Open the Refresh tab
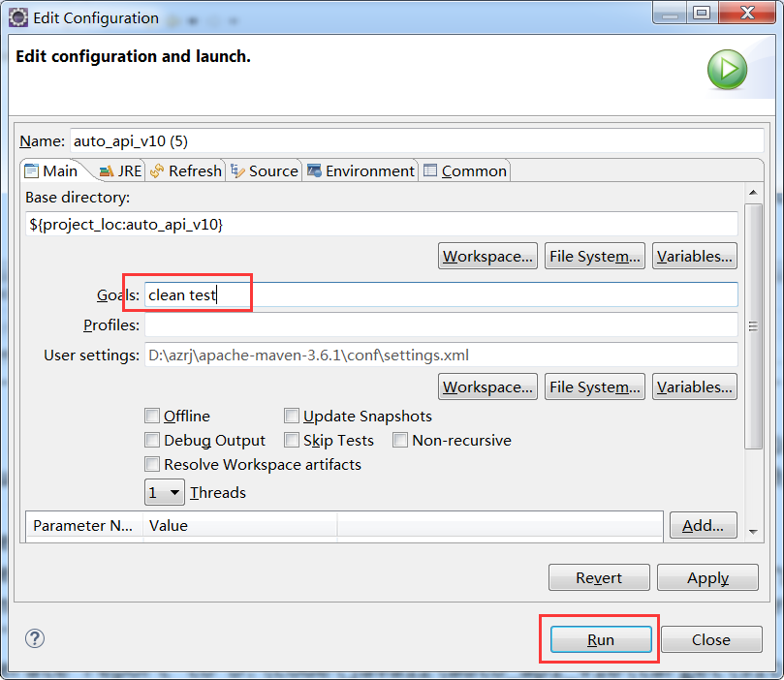784x680 pixels. [186, 170]
